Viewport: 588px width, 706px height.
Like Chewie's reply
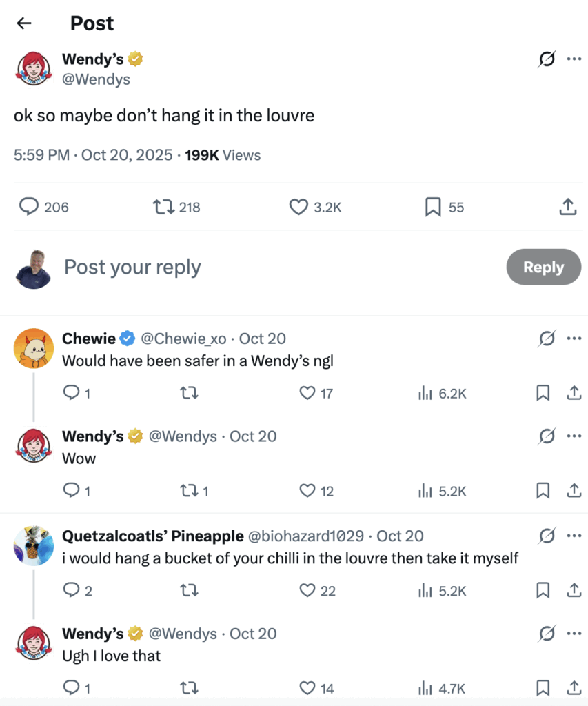point(307,393)
